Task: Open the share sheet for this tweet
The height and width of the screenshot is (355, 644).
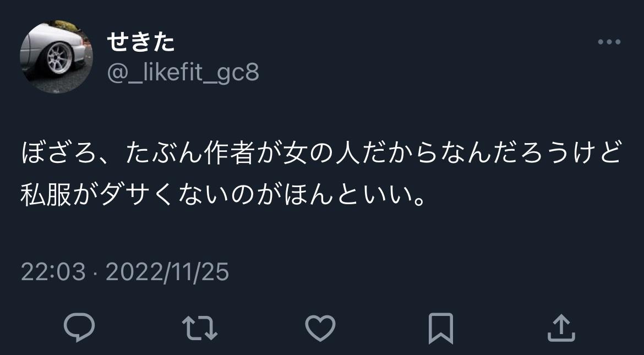Action: 561,328
